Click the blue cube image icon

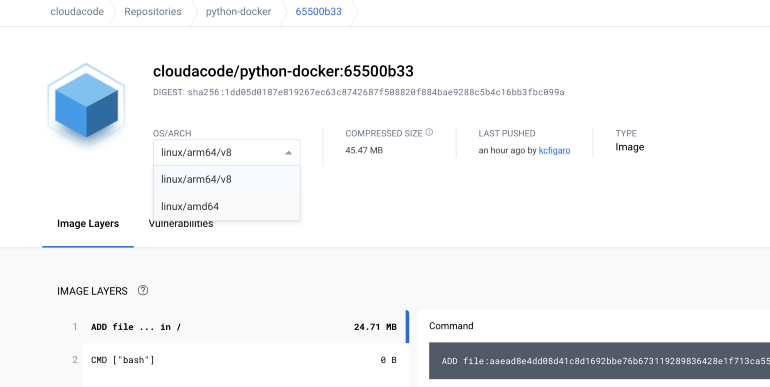pos(86,105)
